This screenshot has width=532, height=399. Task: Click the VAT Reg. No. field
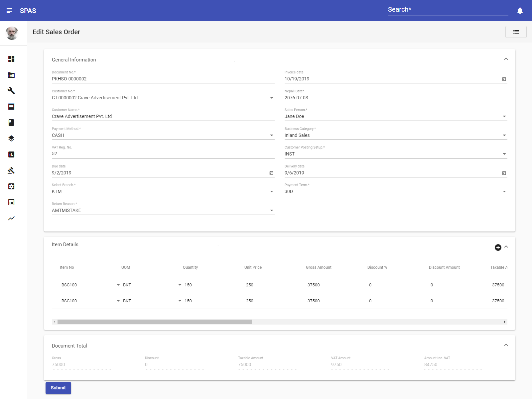(163, 154)
